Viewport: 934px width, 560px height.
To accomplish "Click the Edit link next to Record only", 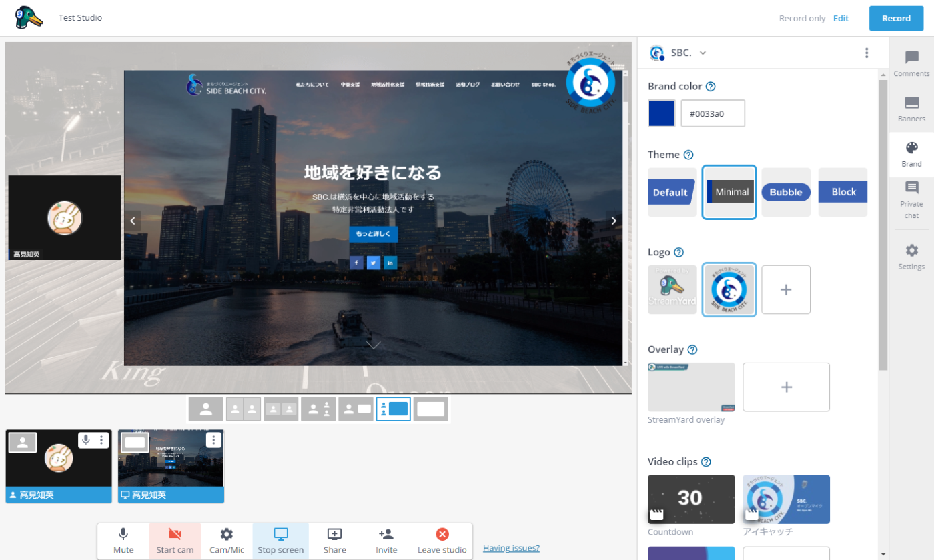I will click(841, 19).
